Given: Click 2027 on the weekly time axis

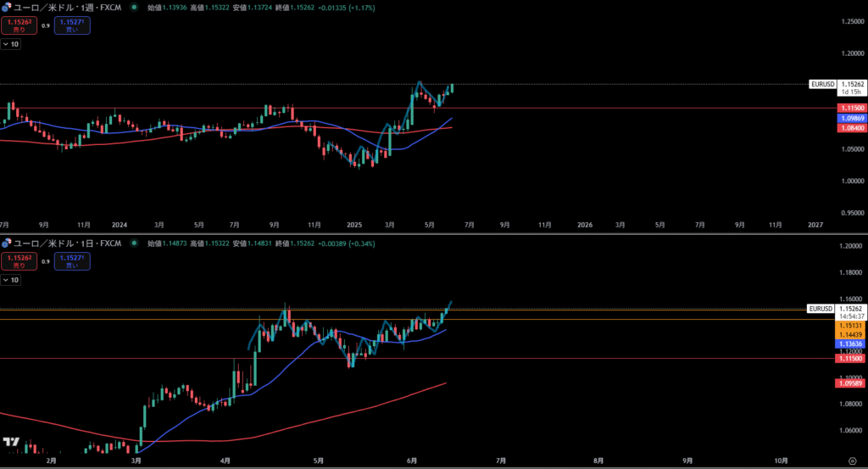Looking at the screenshot, I should [815, 225].
